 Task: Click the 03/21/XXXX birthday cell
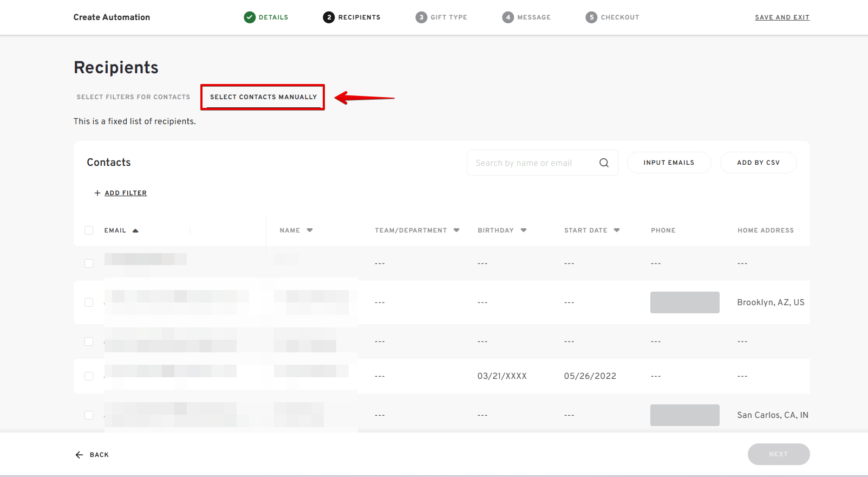[502, 376]
